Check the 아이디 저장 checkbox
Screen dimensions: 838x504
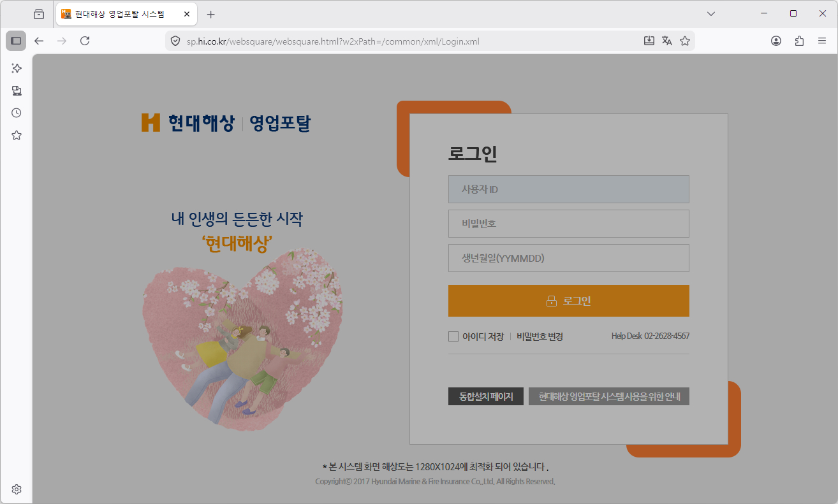pos(453,336)
